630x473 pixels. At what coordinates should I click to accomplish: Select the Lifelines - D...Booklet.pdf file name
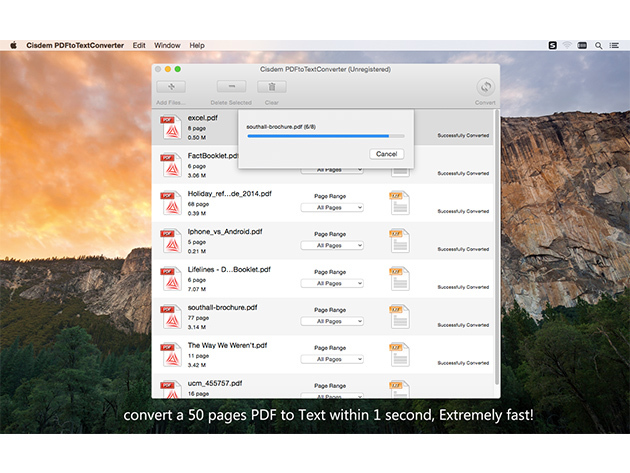tap(229, 269)
